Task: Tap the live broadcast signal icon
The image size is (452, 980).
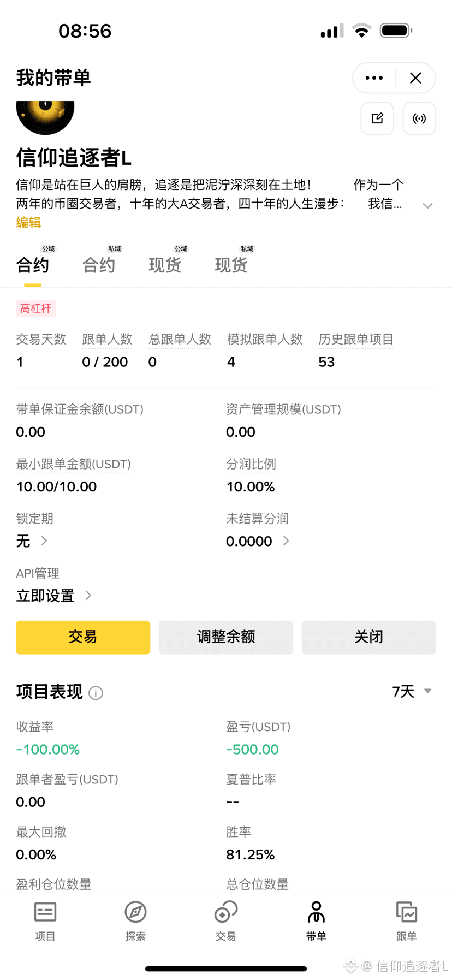Action: click(419, 118)
